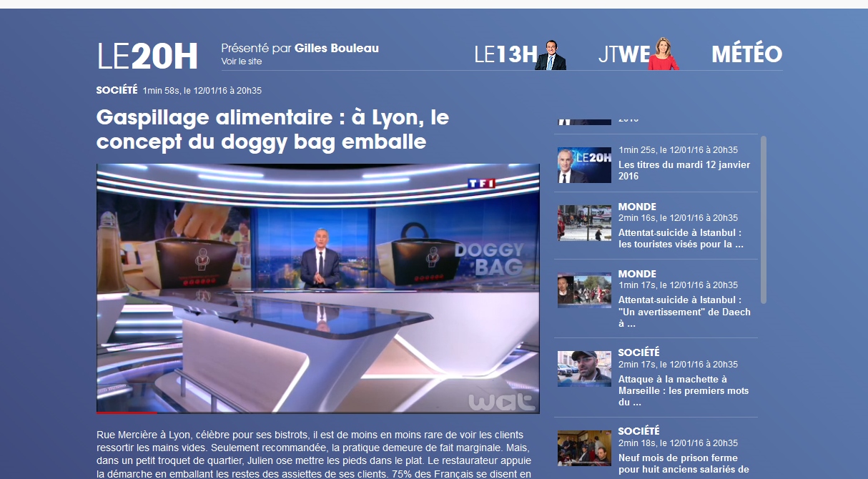Open 'Attaque à la machette à Marseille' link

(683, 390)
